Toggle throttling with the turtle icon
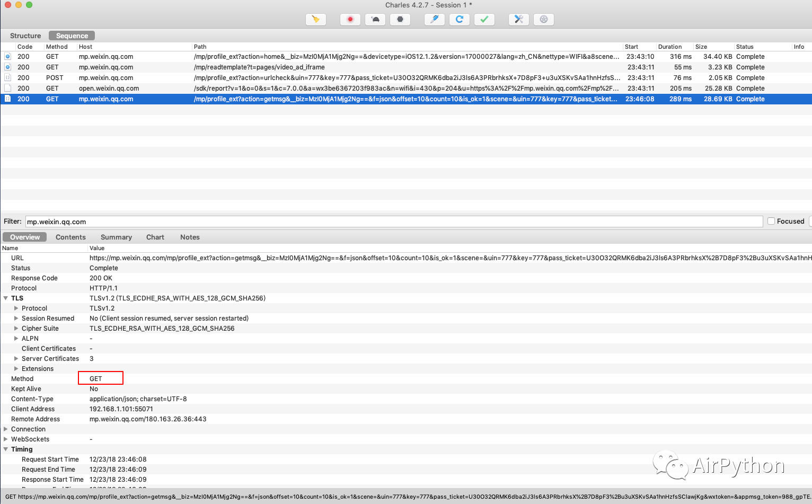The image size is (812, 504). click(375, 20)
